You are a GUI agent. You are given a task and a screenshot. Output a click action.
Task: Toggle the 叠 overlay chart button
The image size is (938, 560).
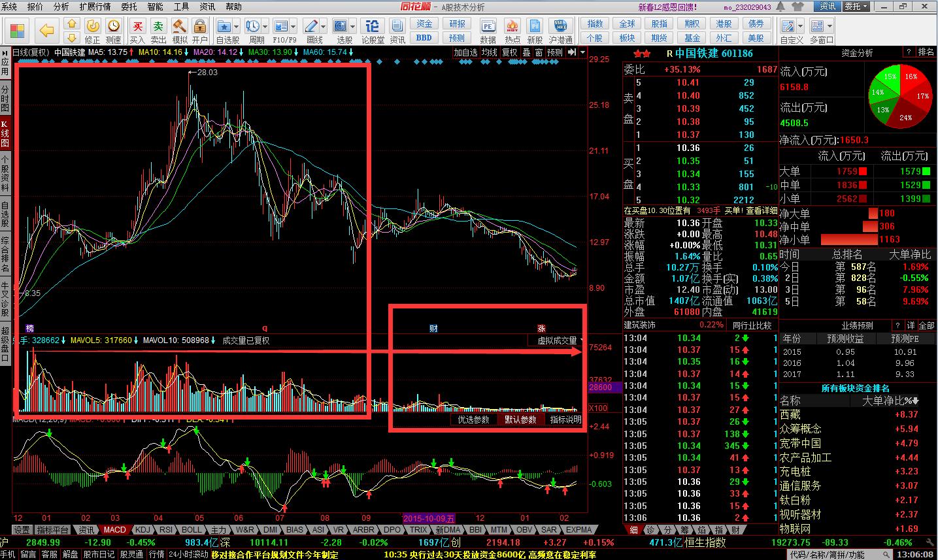tap(526, 52)
